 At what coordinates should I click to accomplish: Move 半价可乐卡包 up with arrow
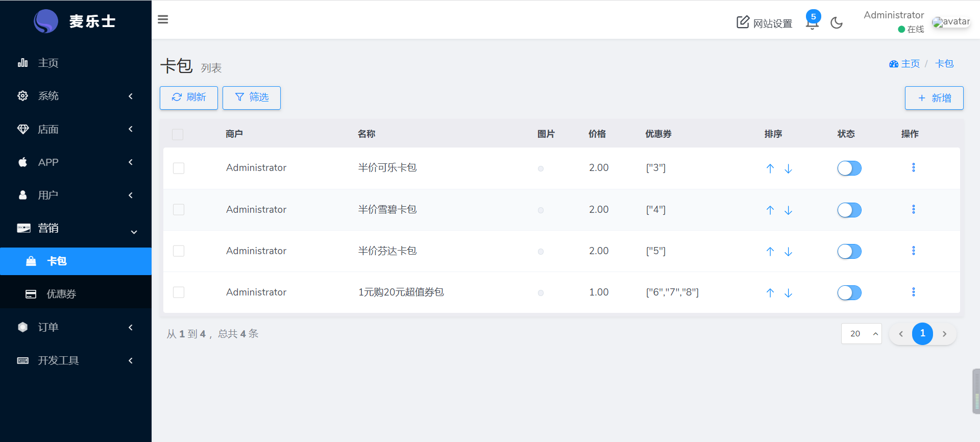(x=770, y=168)
